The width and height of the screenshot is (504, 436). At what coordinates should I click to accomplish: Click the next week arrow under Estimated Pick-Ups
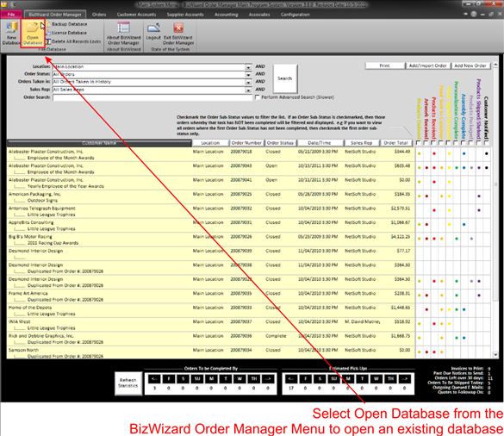click(405, 379)
